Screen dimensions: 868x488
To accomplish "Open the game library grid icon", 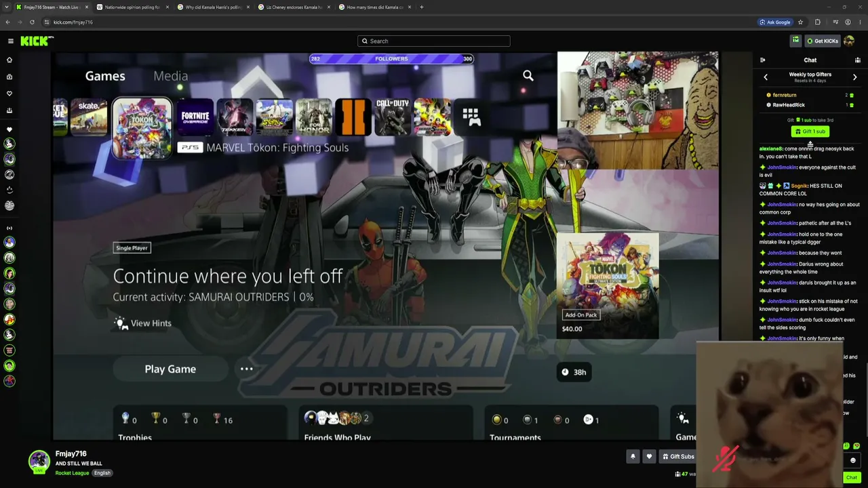I will tap(471, 117).
